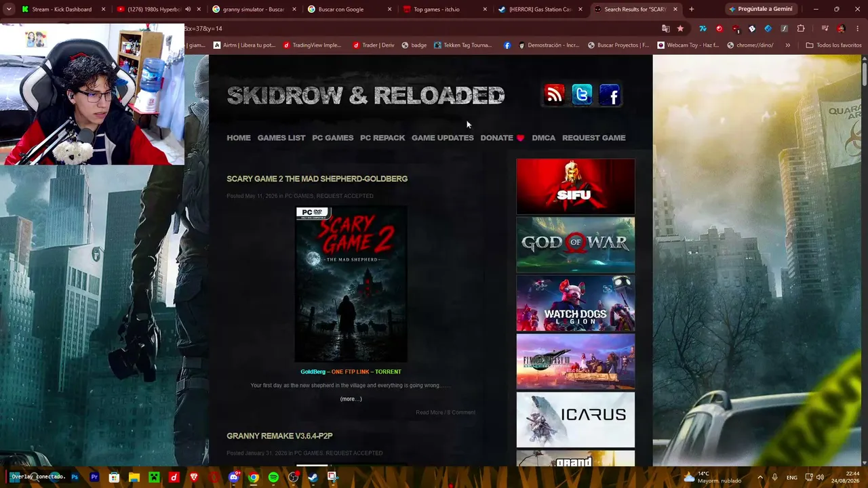
Task: Click the microphone icon in system tray
Action: pos(774,477)
